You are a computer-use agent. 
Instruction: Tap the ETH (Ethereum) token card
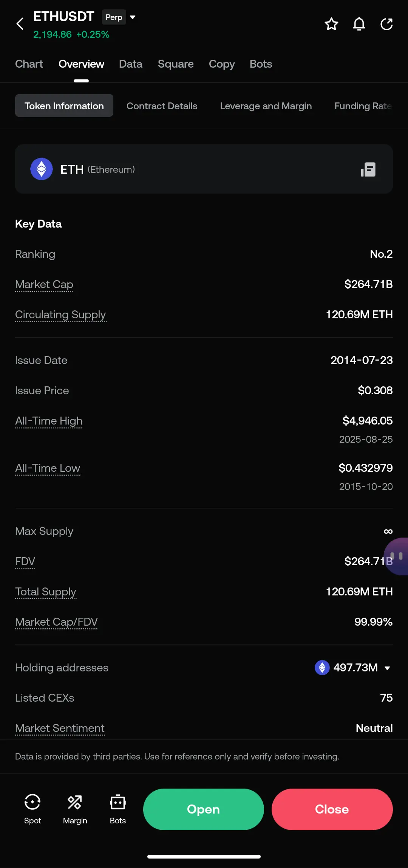click(189, 169)
